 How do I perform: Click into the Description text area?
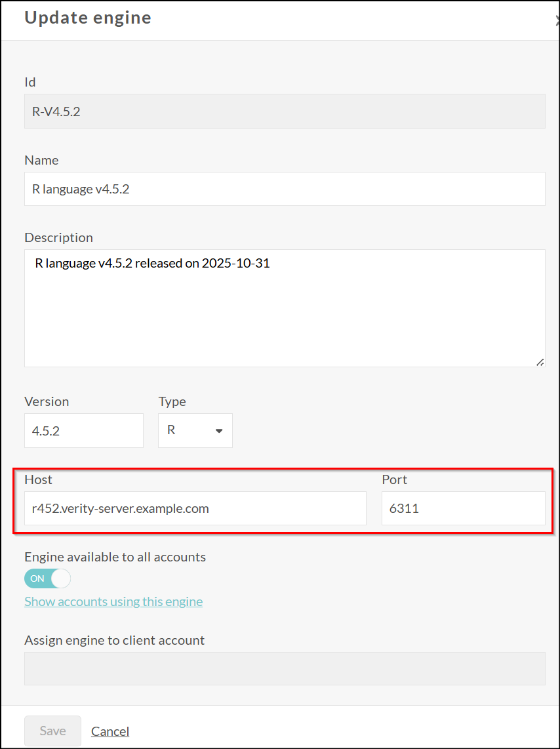285,308
